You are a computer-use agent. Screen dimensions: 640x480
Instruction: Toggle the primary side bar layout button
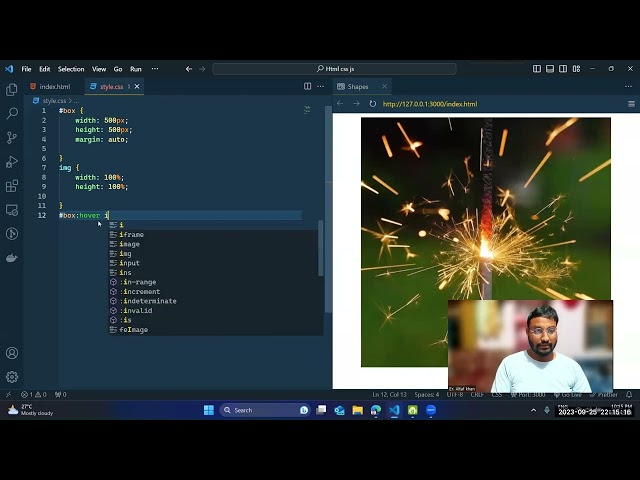pyautogui.click(x=537, y=69)
